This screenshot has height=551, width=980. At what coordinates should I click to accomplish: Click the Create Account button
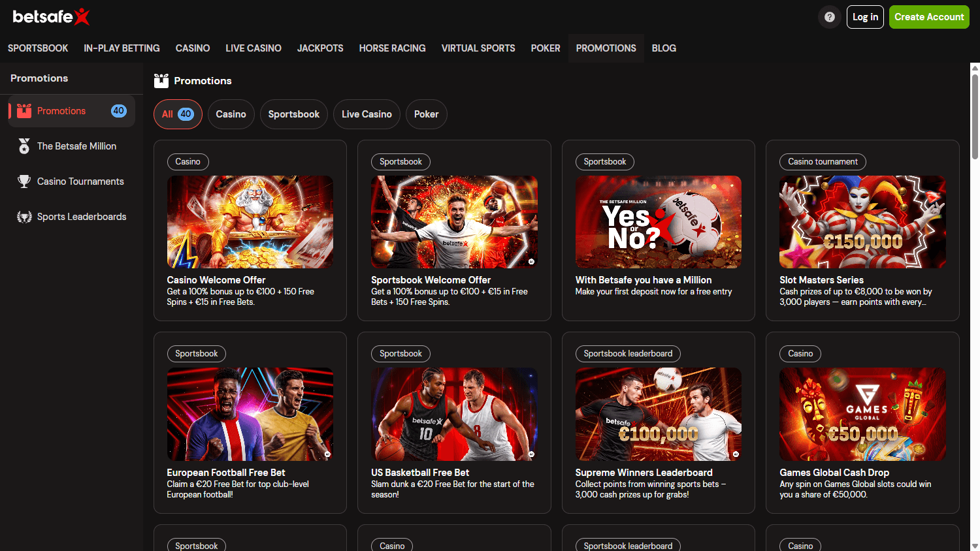click(929, 17)
